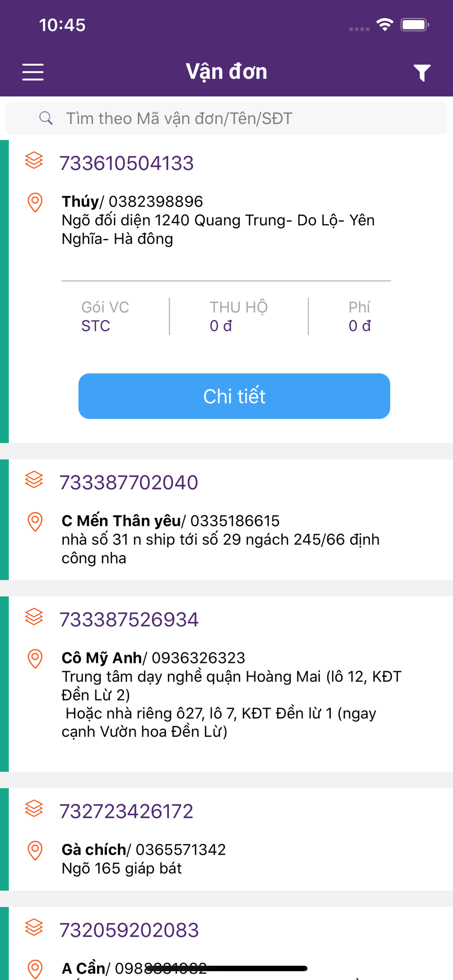The height and width of the screenshot is (980, 453).
Task: Tap the stack icon beside 733387526934
Action: 34,616
